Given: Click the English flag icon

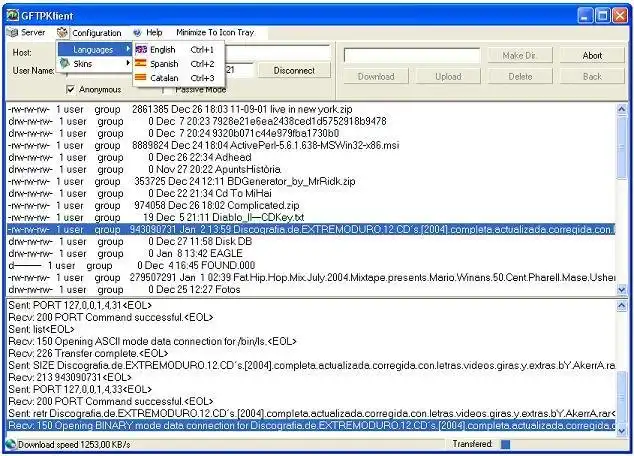Looking at the screenshot, I should 141,49.
